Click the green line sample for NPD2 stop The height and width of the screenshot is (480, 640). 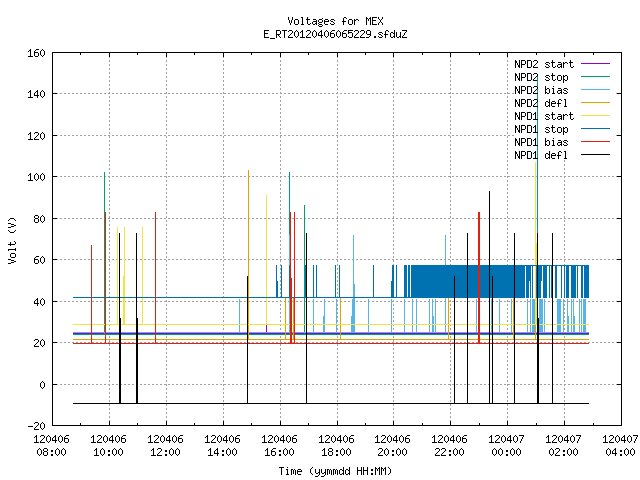coord(595,77)
